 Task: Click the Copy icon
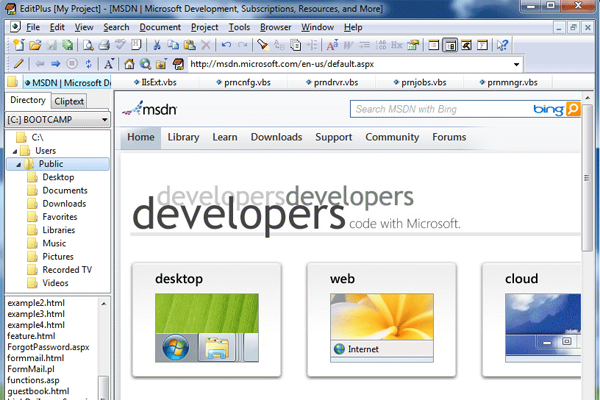point(173,45)
